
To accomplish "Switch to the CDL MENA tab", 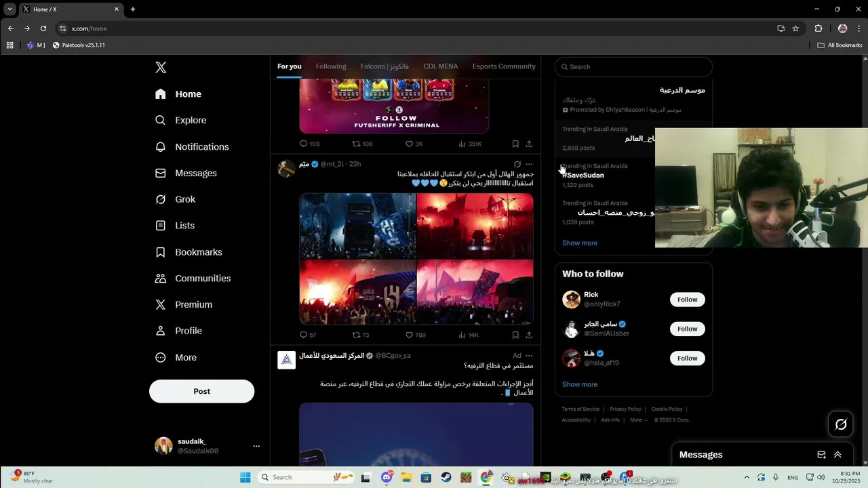I will (441, 66).
